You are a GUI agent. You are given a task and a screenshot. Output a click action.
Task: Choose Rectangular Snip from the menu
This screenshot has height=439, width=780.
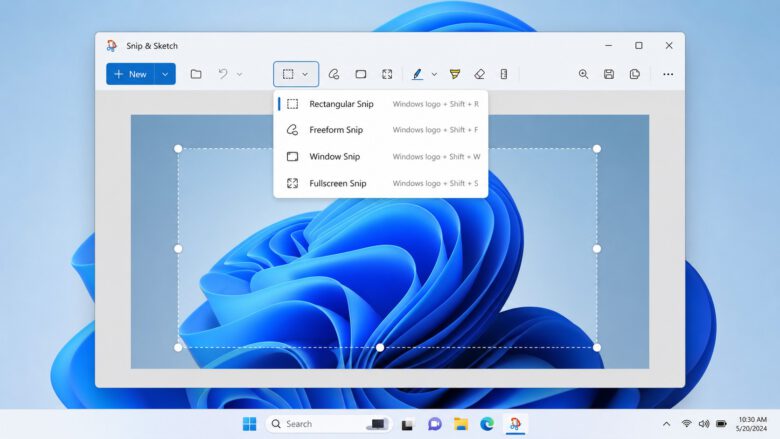pos(381,104)
